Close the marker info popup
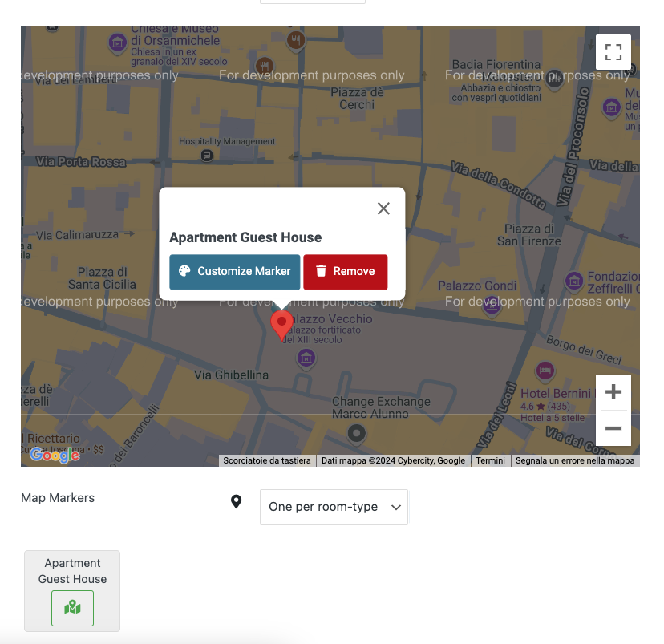The height and width of the screenshot is (644, 664). [383, 209]
